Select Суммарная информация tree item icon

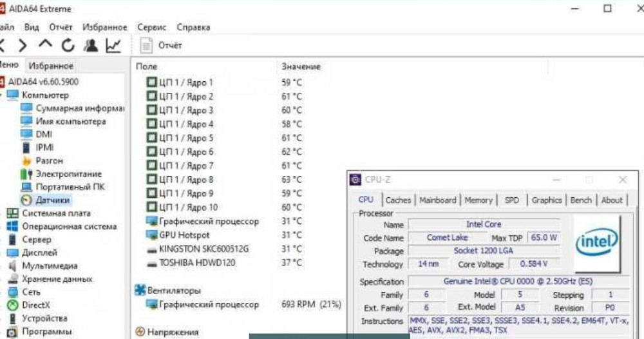click(26, 108)
